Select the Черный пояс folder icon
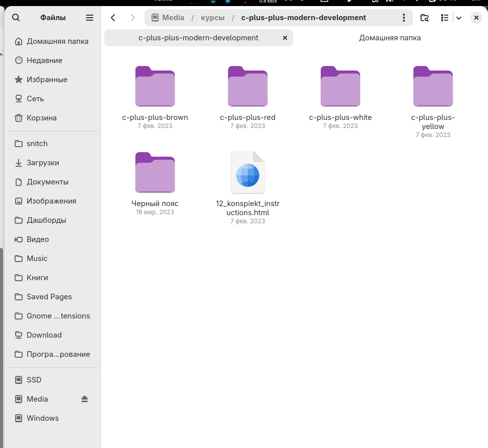The width and height of the screenshot is (488, 448). pyautogui.click(x=155, y=172)
